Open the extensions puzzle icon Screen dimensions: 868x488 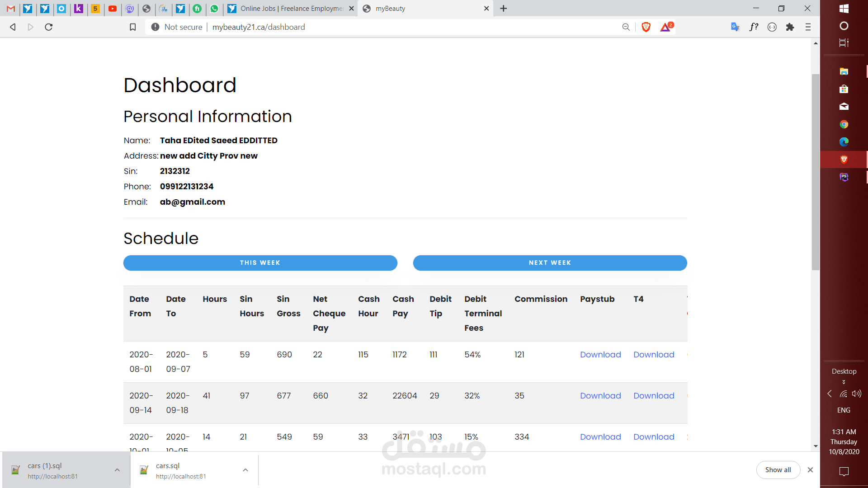click(x=790, y=27)
